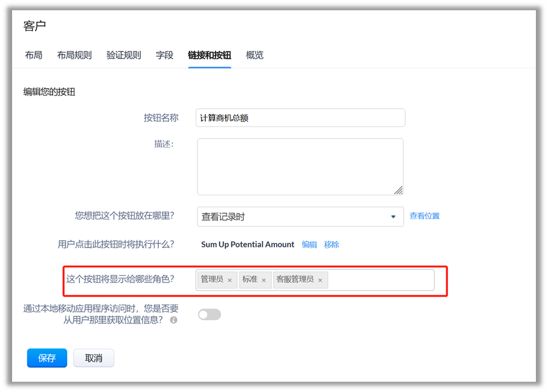Viewport: 548px width, 392px height.
Task: Open the 查看位置 link
Action: coord(424,216)
